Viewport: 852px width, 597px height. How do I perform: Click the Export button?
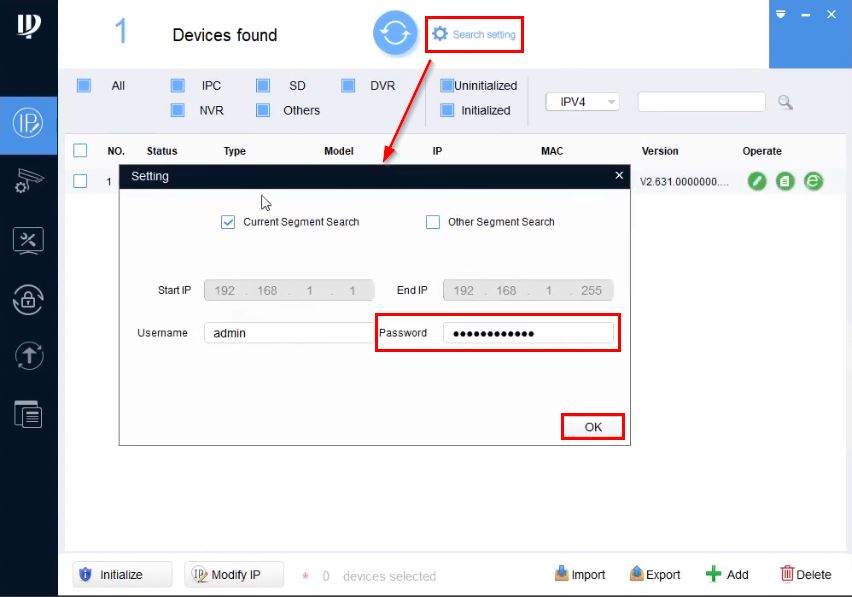(655, 574)
